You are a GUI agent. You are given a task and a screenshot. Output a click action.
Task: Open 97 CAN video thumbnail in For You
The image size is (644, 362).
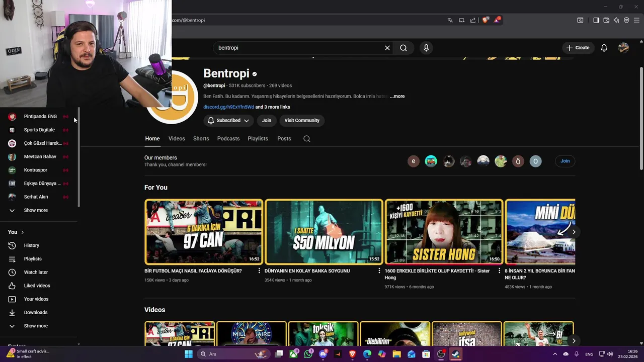204,232
